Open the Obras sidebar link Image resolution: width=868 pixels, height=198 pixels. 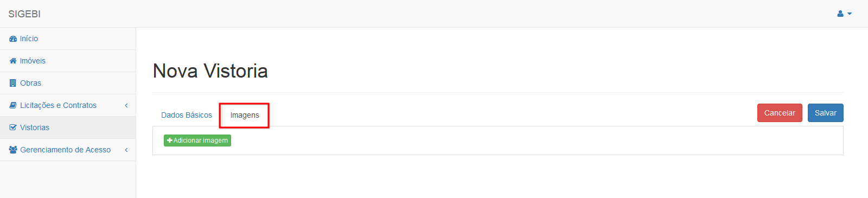pos(68,83)
